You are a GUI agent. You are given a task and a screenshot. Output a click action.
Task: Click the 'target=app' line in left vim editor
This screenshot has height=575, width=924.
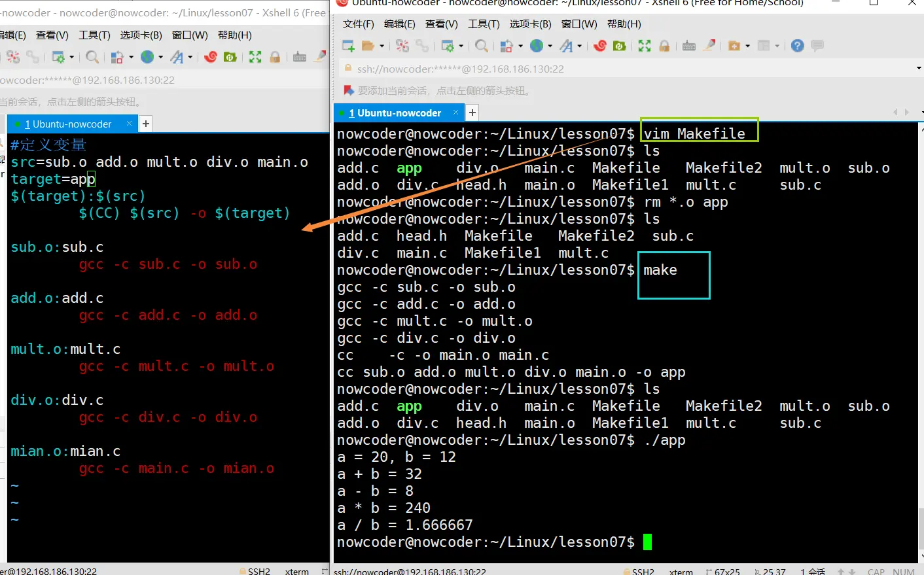(53, 179)
